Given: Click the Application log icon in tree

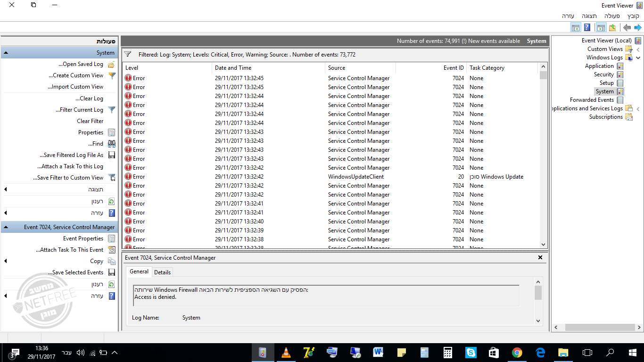Looking at the screenshot, I should click(620, 66).
